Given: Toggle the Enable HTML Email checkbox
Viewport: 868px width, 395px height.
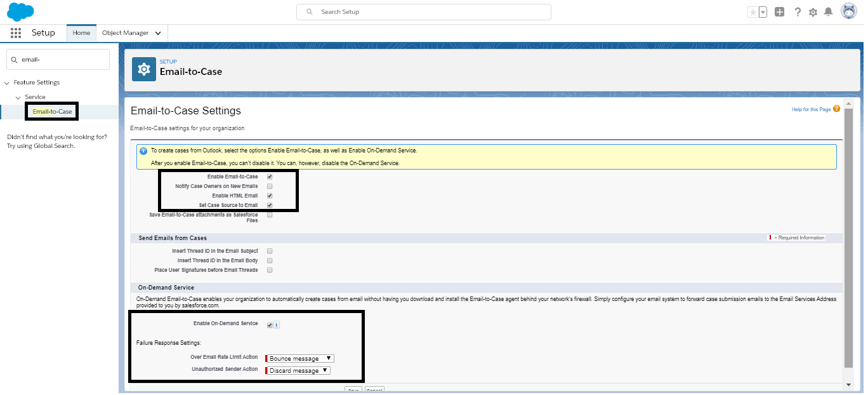Looking at the screenshot, I should [x=270, y=196].
